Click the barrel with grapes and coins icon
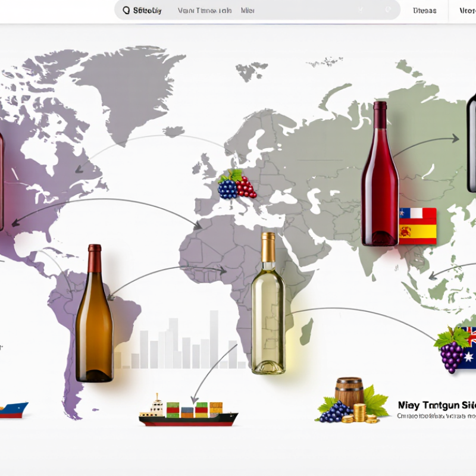 [x=353, y=400]
